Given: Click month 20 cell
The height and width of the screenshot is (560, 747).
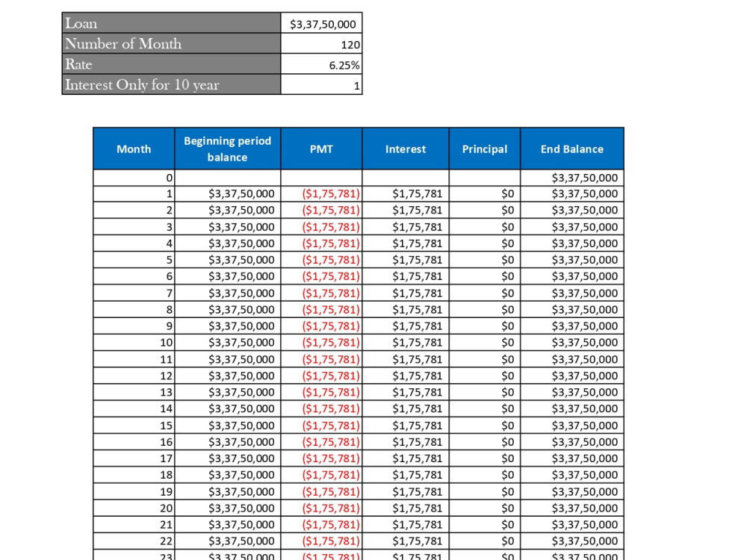Looking at the screenshot, I should (134, 508).
